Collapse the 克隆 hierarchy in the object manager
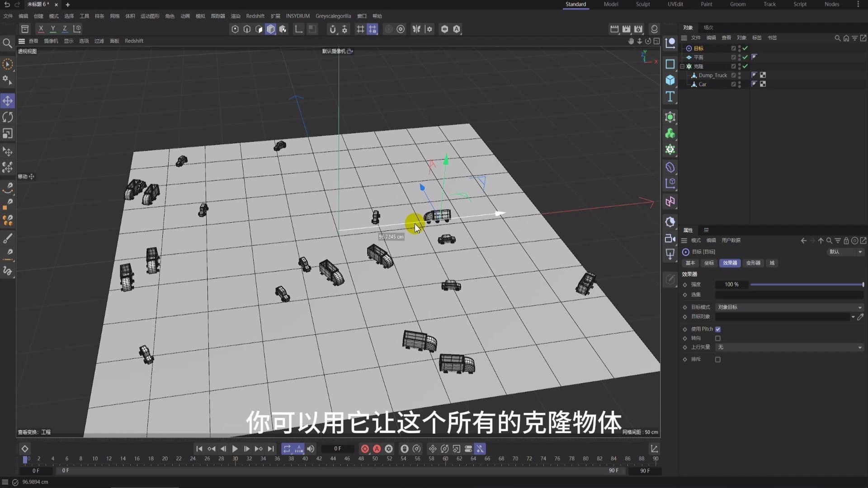This screenshot has height=488, width=868. pyautogui.click(x=682, y=66)
